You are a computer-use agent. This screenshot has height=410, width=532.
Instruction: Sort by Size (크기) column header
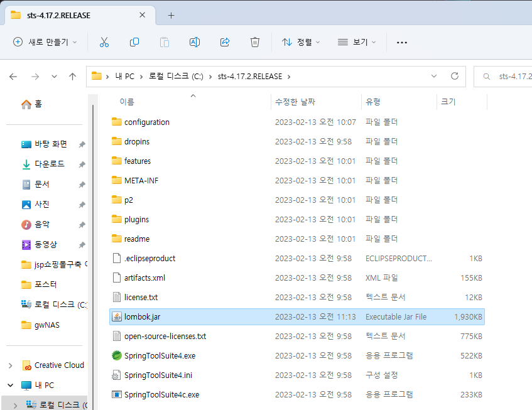point(448,102)
